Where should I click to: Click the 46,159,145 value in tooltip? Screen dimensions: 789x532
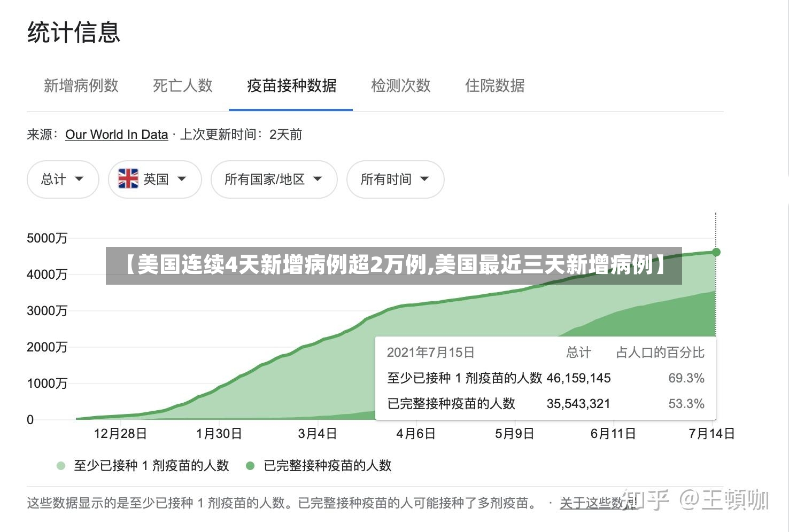point(578,378)
